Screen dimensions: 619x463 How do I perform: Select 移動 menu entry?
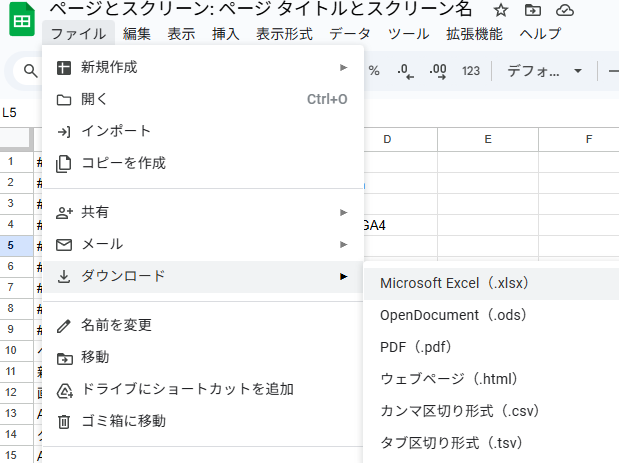point(203,357)
